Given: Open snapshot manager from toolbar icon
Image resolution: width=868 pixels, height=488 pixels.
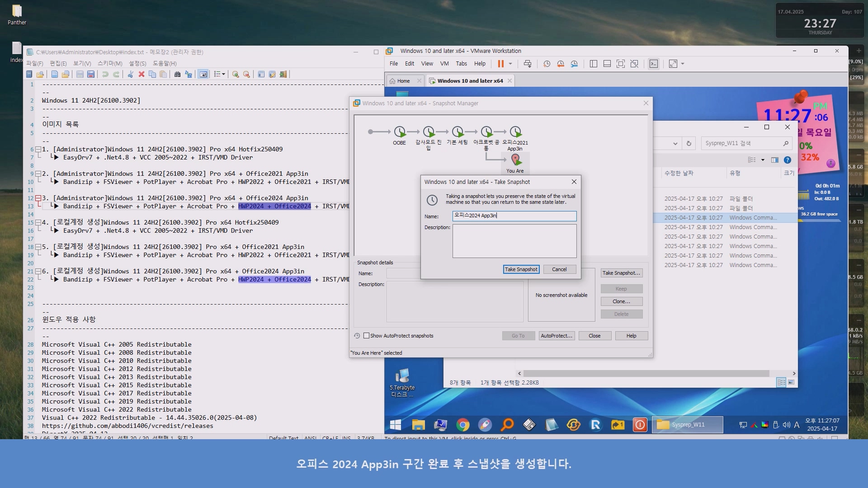Looking at the screenshot, I should (574, 64).
